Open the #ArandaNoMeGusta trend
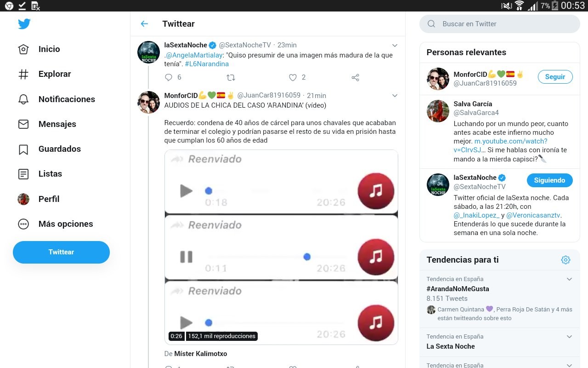 click(458, 289)
